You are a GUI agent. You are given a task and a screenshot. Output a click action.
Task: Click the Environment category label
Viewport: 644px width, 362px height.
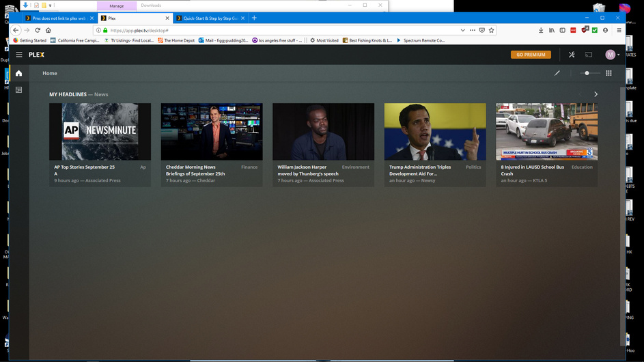point(356,167)
